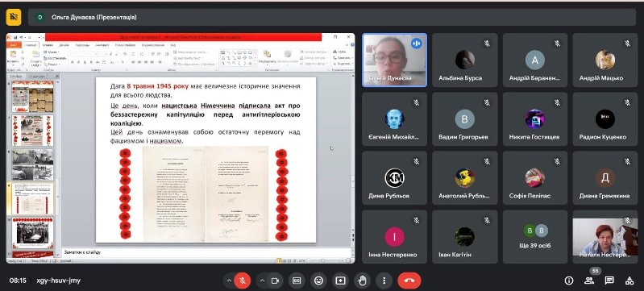Click Диана Гремякина avatar letter Д

tap(605, 178)
